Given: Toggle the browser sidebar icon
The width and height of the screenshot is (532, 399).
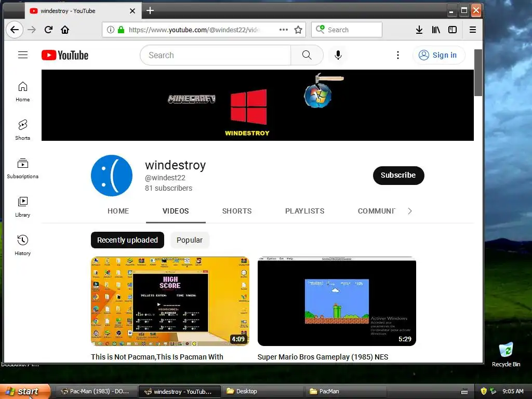Looking at the screenshot, I should tap(453, 30).
